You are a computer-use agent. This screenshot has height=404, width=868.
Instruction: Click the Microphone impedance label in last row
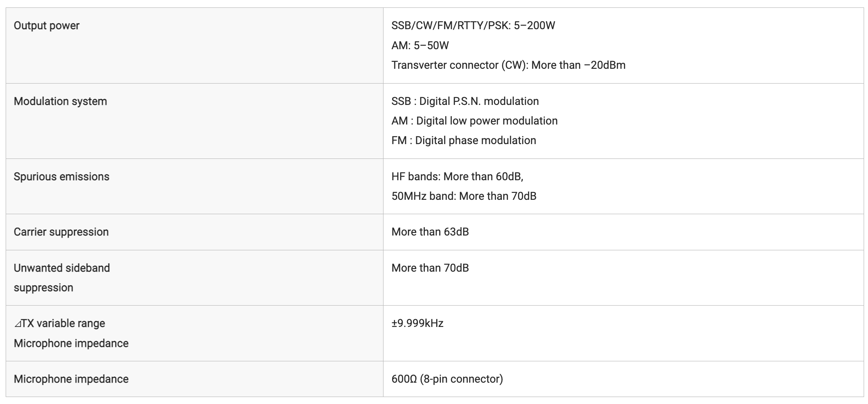tap(71, 379)
